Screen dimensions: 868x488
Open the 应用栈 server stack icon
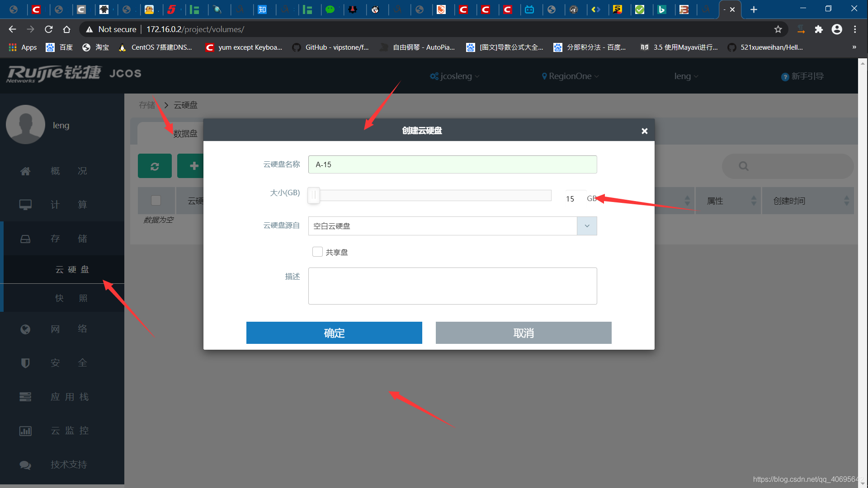click(25, 397)
